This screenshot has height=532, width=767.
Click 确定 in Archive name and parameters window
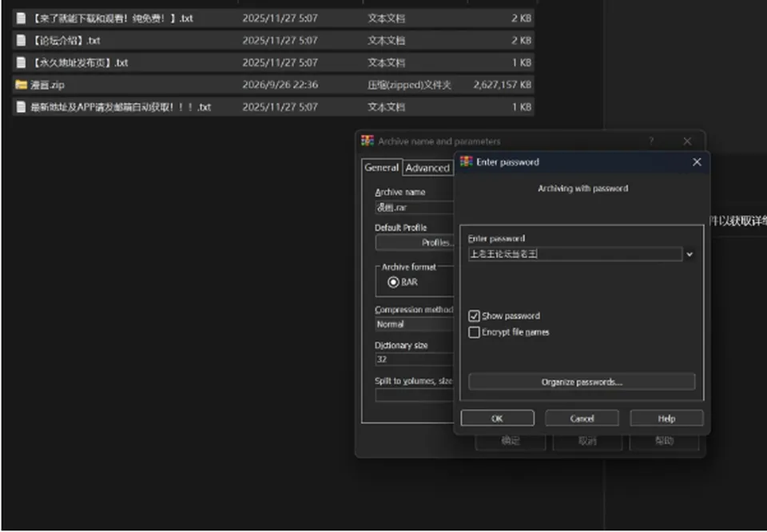511,441
